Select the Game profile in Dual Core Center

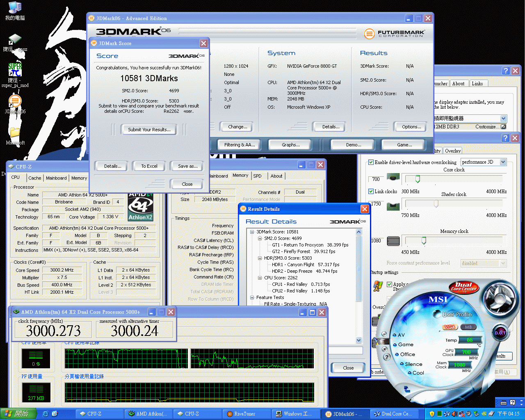(405, 345)
